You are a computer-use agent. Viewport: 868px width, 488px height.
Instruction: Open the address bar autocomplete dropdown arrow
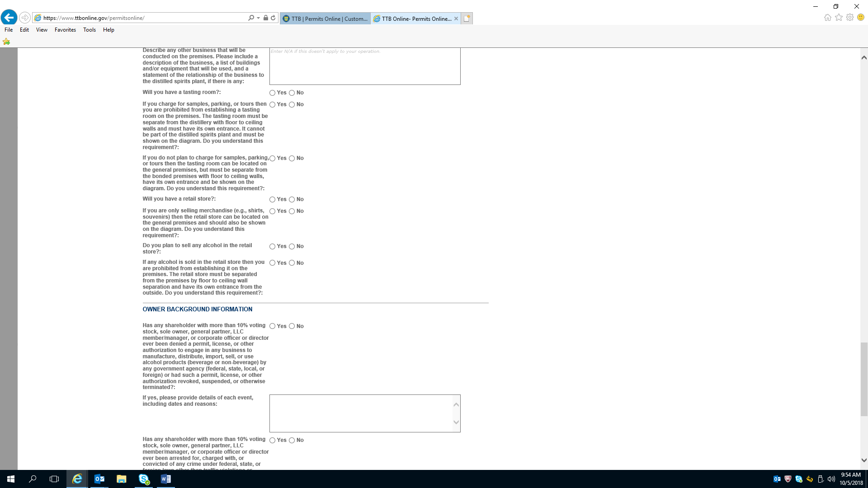coord(258,18)
